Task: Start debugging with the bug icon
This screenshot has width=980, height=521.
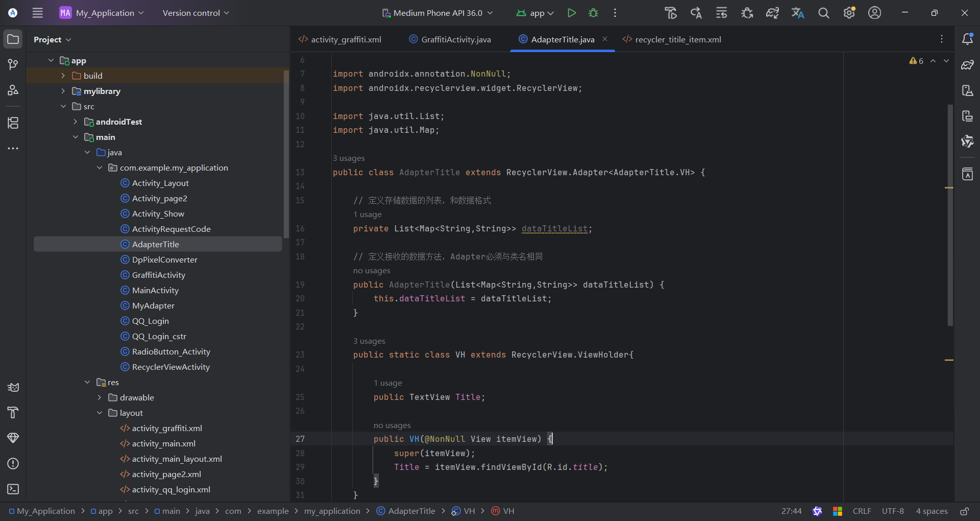Action: [x=593, y=13]
